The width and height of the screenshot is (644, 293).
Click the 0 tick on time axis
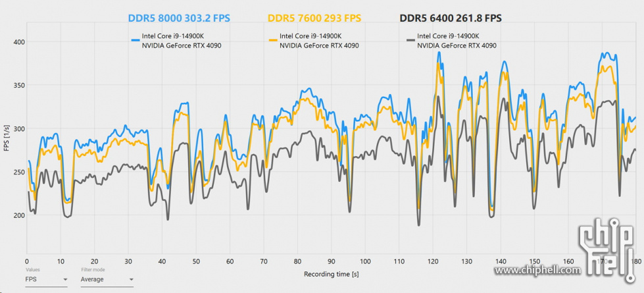27,261
